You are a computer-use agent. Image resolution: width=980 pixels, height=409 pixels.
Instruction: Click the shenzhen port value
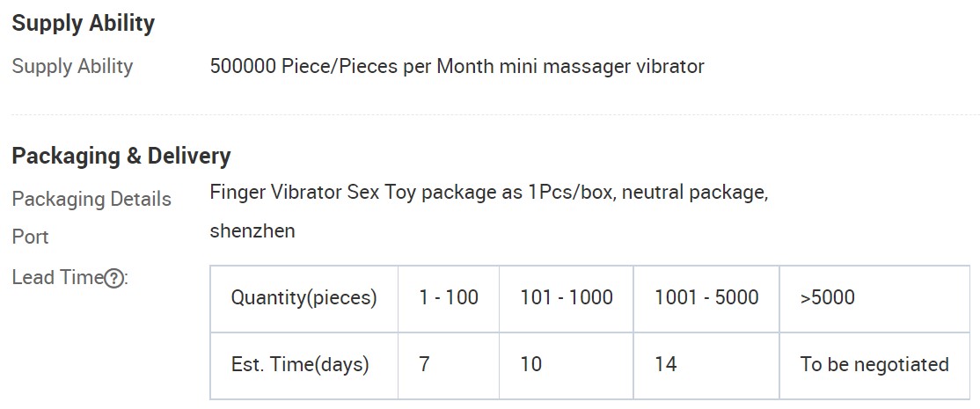252,231
